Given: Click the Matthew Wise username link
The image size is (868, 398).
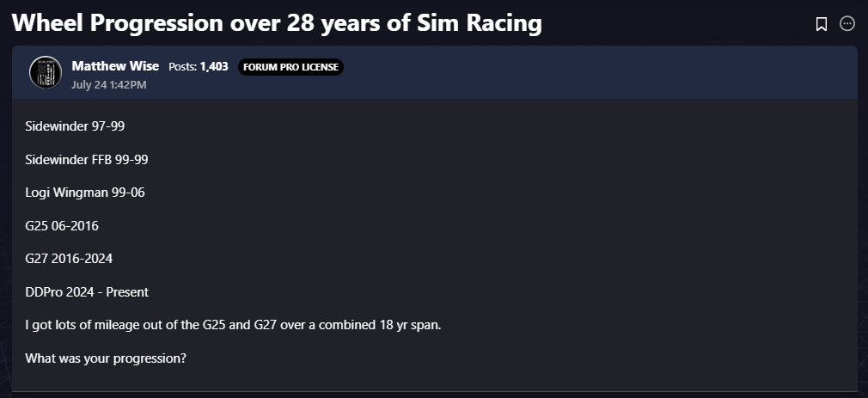Looking at the screenshot, I should (x=115, y=66).
